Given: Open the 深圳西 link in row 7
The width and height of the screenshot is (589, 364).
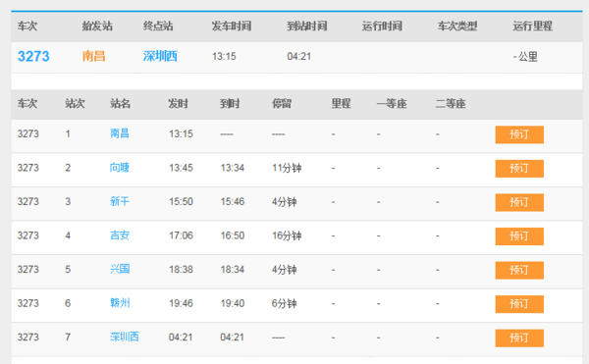Looking at the screenshot, I should pyautogui.click(x=125, y=337).
